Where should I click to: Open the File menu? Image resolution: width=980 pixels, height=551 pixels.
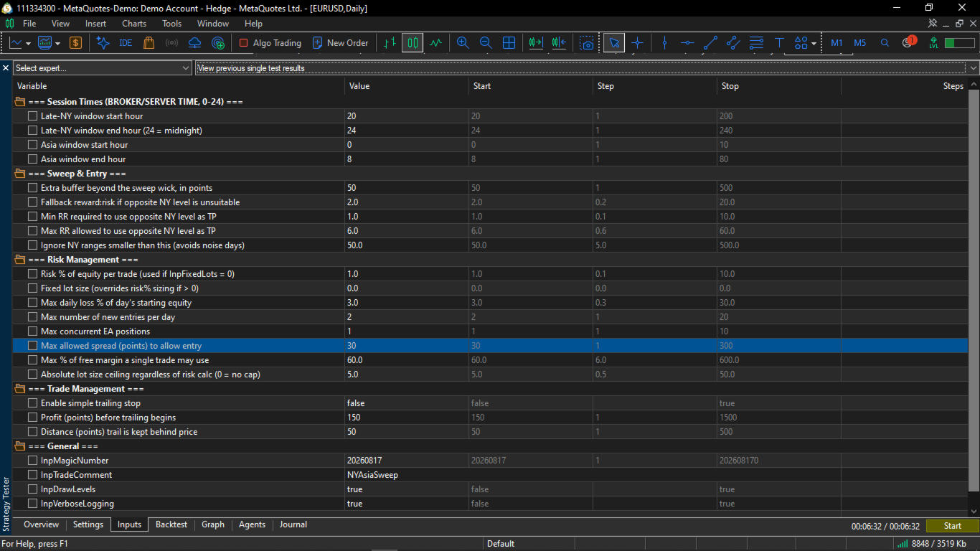click(x=29, y=24)
